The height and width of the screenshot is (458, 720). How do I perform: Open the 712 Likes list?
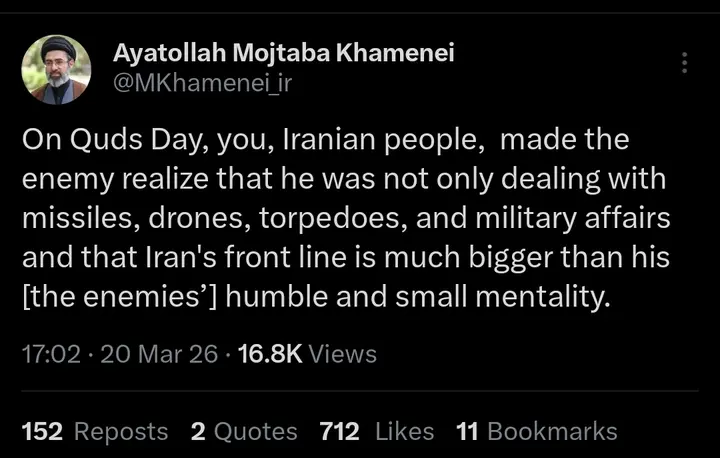pyautogui.click(x=377, y=431)
